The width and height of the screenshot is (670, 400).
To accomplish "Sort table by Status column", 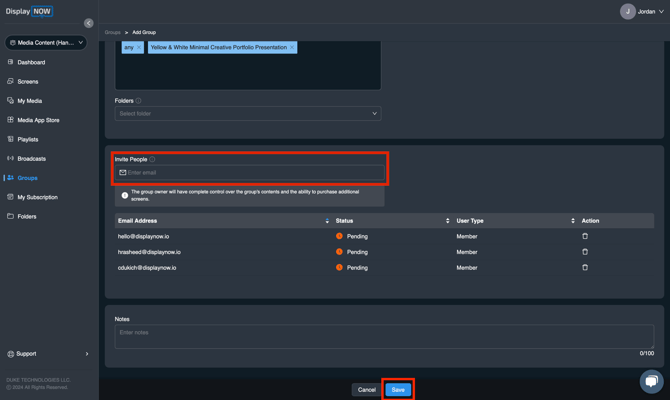I will (x=447, y=221).
